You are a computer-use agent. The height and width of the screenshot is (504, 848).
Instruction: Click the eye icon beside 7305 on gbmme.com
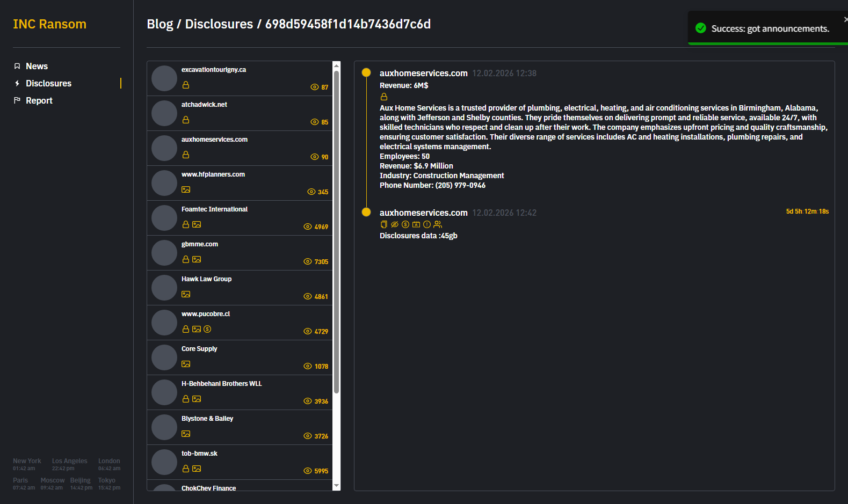[308, 261]
